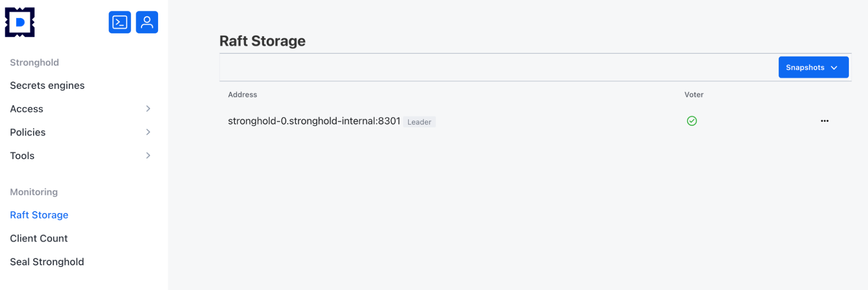Click the Snapshots dropdown arrow

point(834,68)
